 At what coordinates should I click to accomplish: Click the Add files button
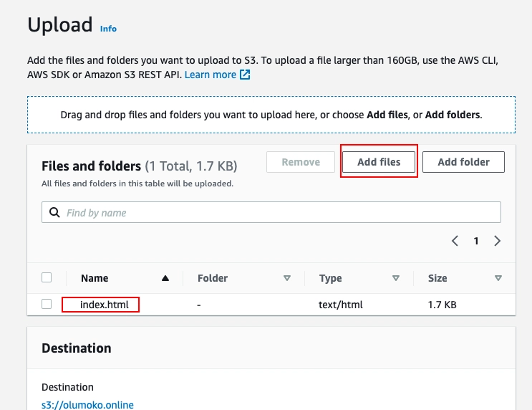[379, 162]
